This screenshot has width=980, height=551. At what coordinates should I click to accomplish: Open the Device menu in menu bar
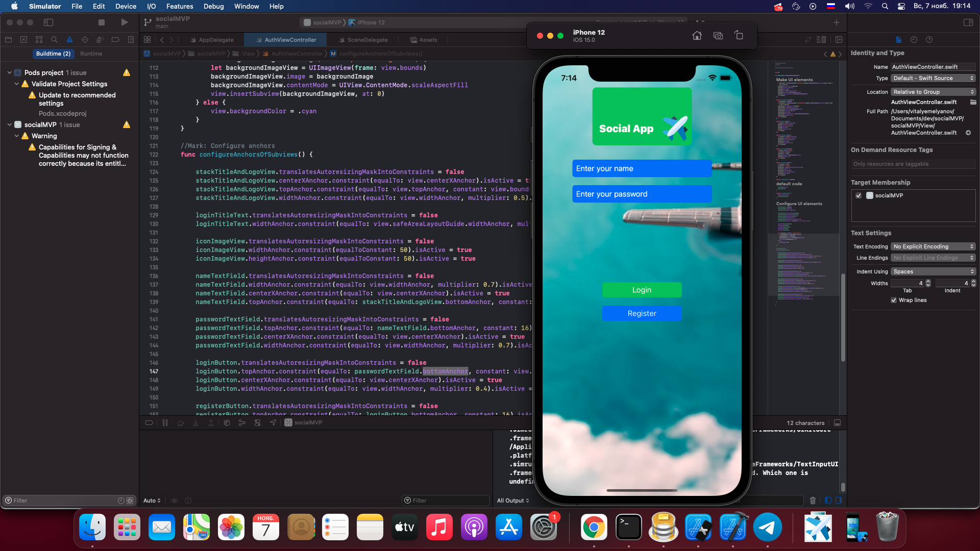pyautogui.click(x=126, y=6)
